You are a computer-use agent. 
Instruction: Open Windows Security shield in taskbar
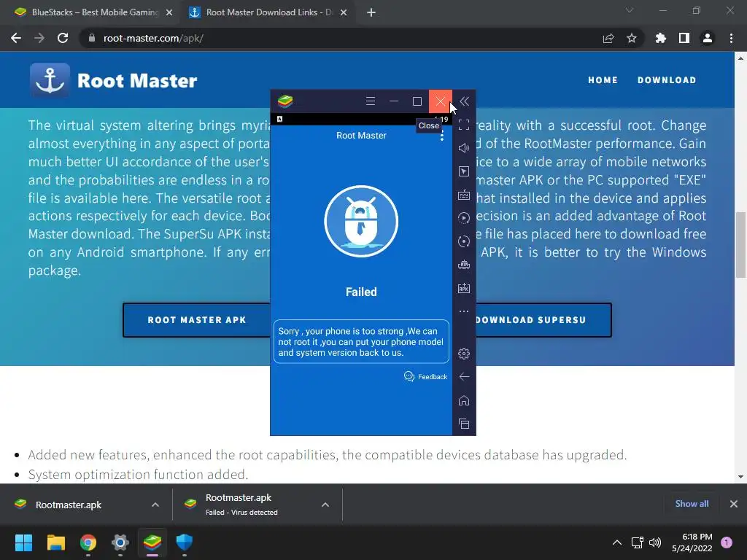tap(185, 542)
